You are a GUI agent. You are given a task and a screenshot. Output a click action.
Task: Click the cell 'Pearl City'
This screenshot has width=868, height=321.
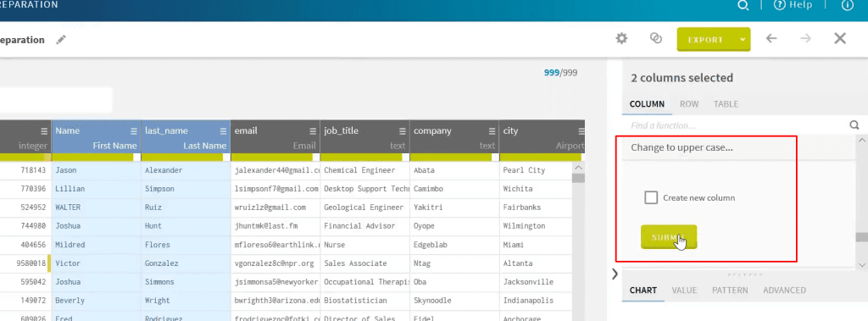coord(536,170)
